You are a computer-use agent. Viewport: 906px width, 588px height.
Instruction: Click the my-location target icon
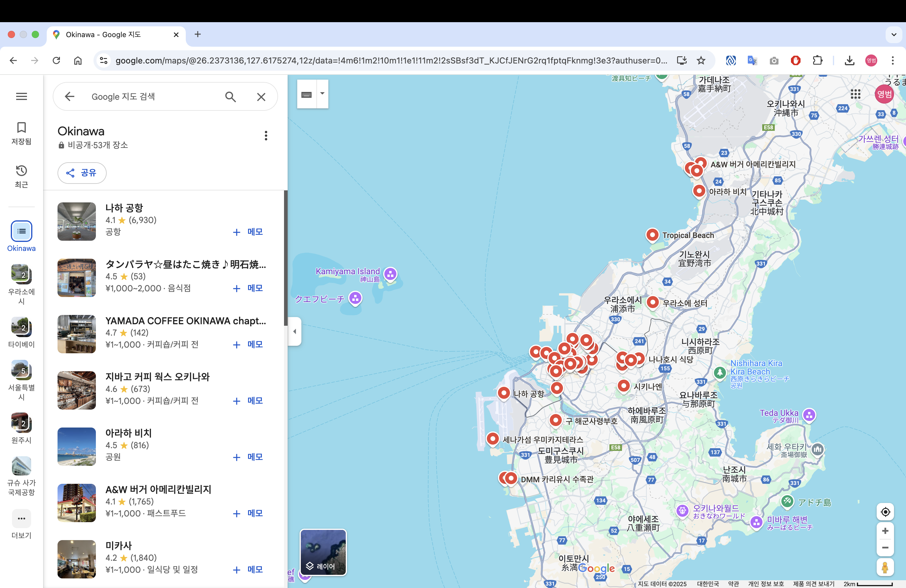pyautogui.click(x=885, y=512)
